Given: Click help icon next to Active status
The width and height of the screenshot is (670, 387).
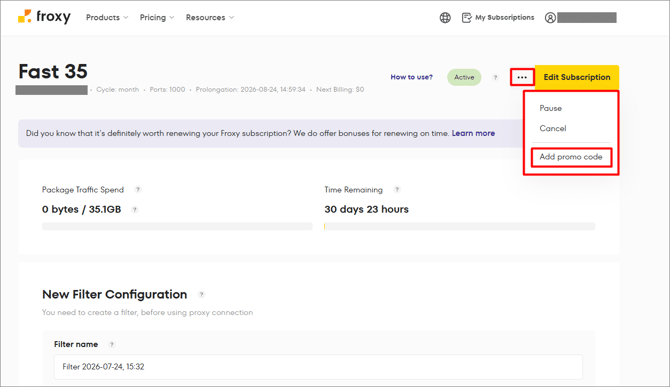Looking at the screenshot, I should pyautogui.click(x=495, y=77).
